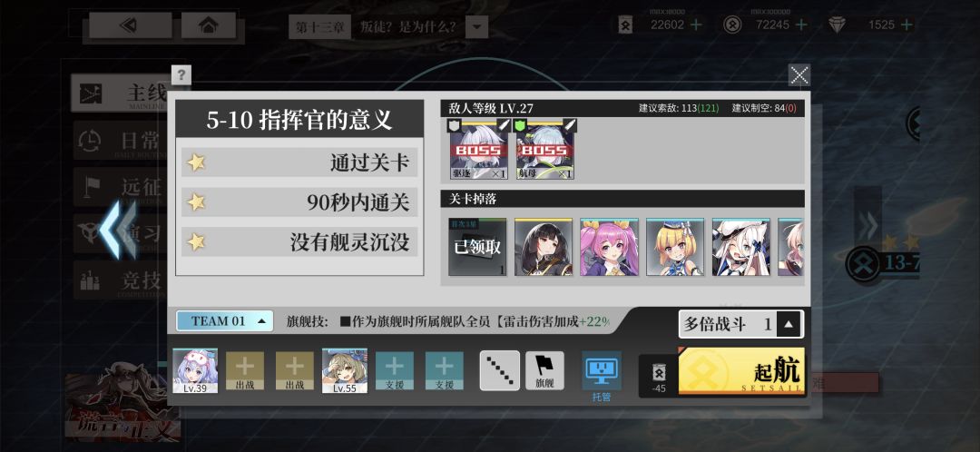Add ship in first 出战 slot
The height and width of the screenshot is (452, 980).
pyautogui.click(x=245, y=370)
